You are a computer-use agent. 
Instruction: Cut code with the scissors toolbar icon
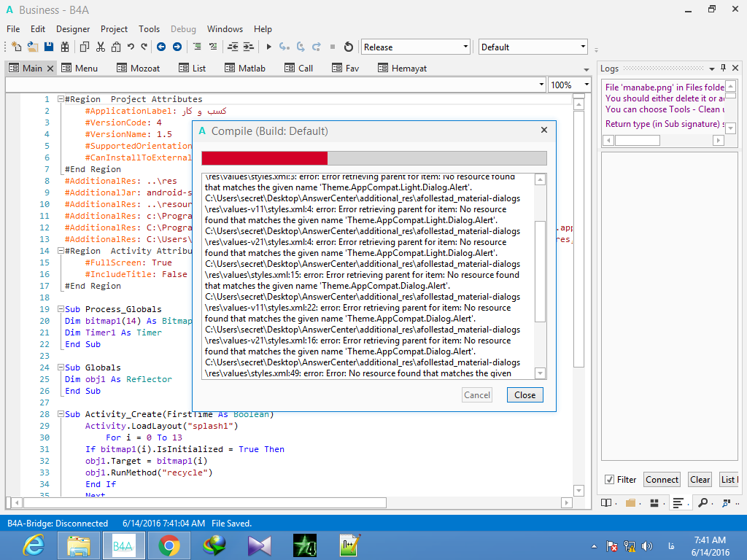pos(100,46)
